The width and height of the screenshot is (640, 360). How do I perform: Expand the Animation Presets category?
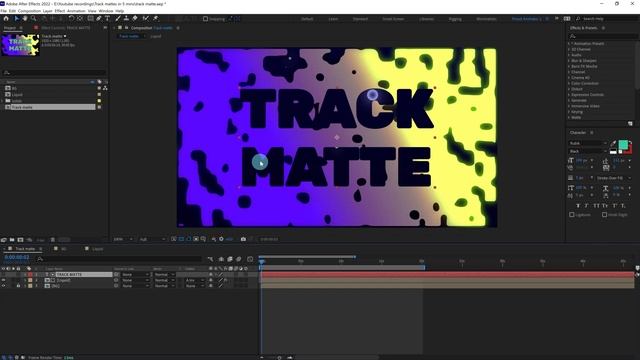[x=569, y=44]
